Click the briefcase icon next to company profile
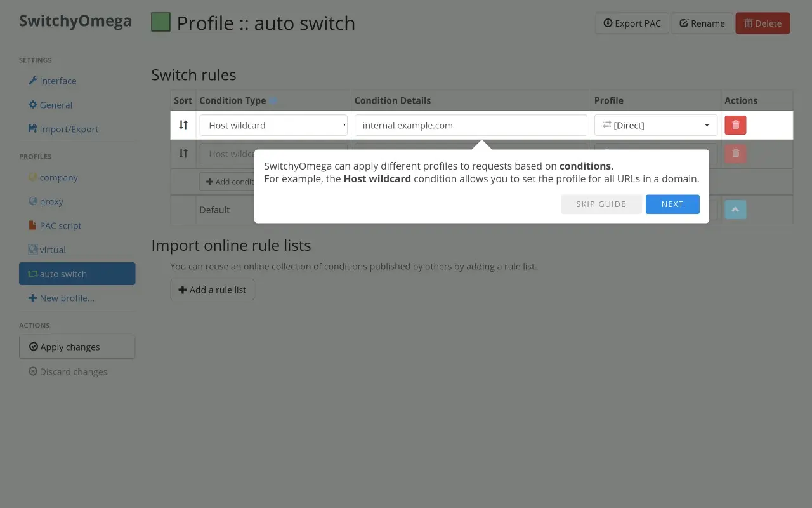Viewport: 812px width, 508px height. [33, 177]
